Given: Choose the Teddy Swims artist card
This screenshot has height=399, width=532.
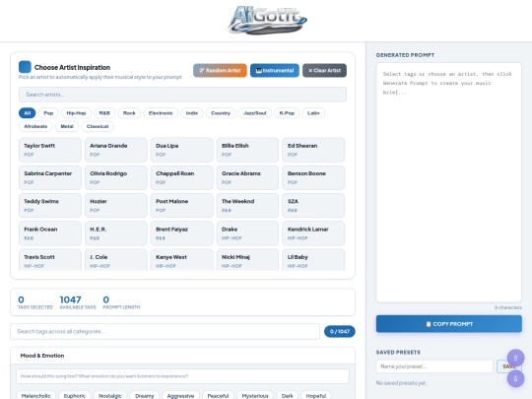Looking at the screenshot, I should 50,205.
